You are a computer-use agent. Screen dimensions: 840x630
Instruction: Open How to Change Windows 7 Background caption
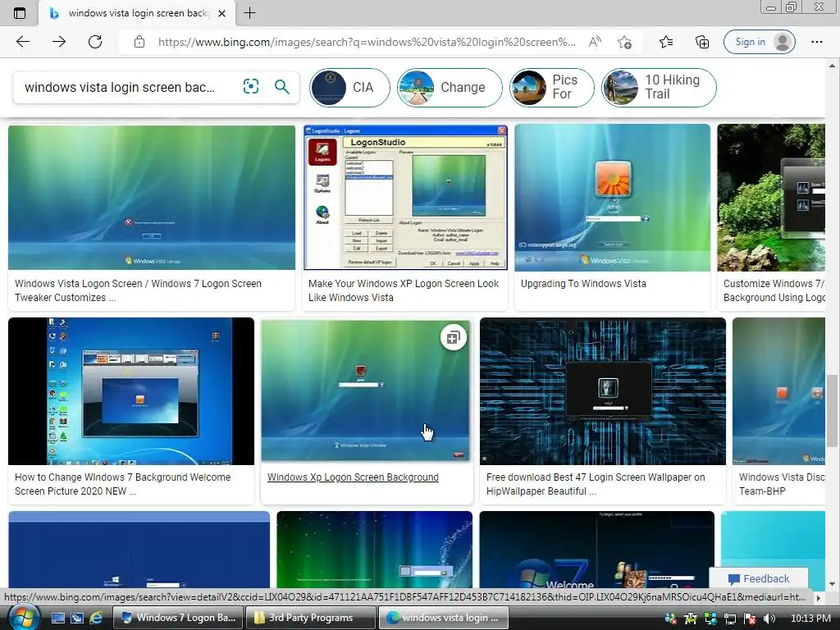point(123,484)
